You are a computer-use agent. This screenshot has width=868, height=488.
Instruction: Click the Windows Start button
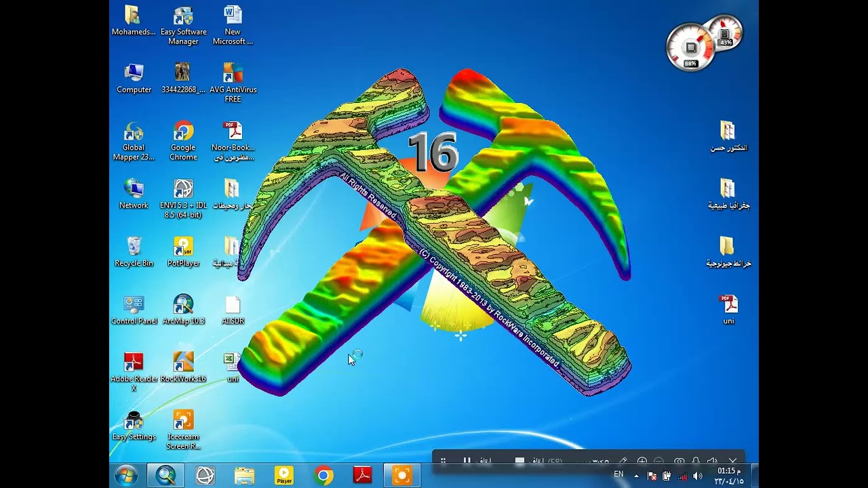point(127,476)
